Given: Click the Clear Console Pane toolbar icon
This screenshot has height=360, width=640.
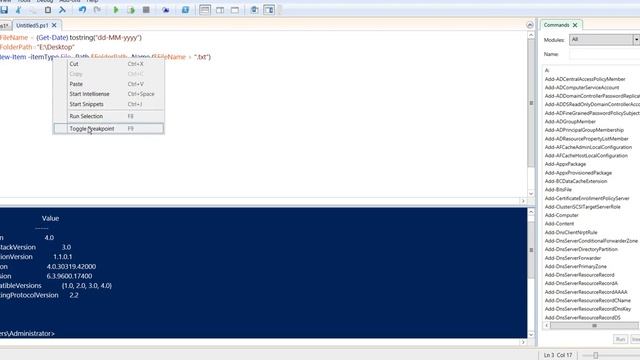Looking at the screenshot, I should coord(62,10).
